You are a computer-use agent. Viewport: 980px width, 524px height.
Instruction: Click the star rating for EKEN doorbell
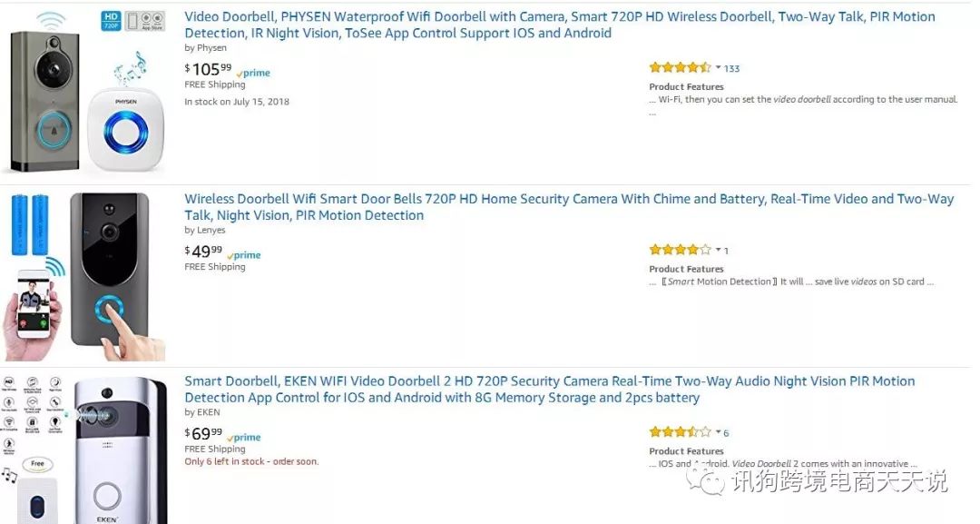680,432
